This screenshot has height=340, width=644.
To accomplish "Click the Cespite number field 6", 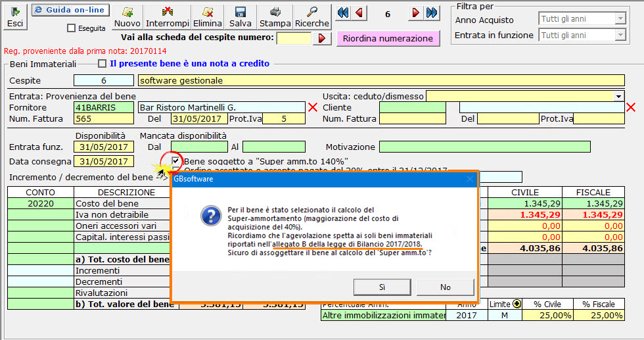I will (104, 80).
